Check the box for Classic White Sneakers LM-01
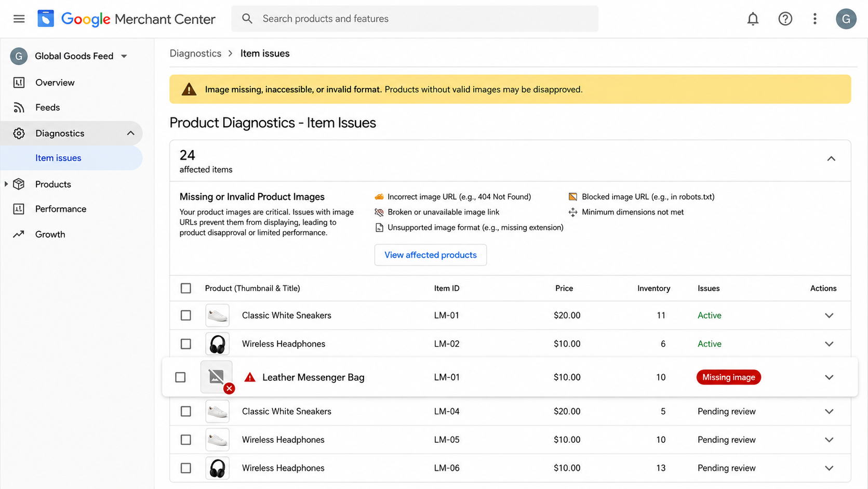This screenshot has width=868, height=489. click(186, 315)
